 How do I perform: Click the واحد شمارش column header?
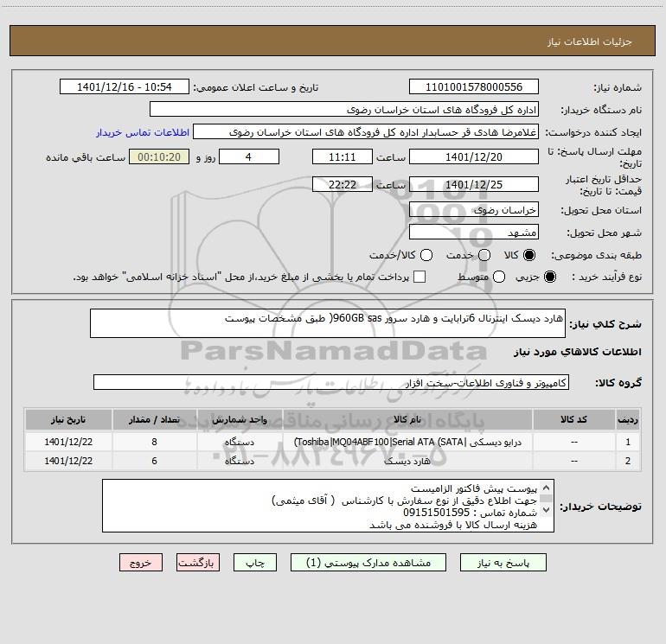point(240,419)
